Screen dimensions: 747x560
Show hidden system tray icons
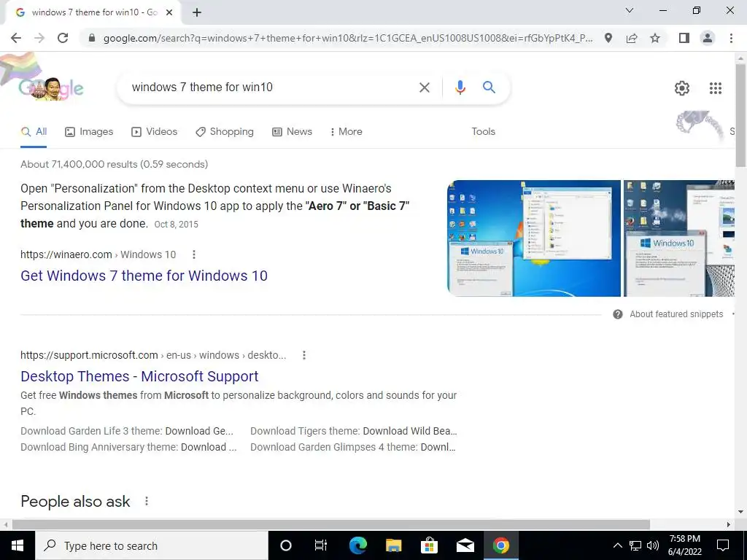(x=617, y=545)
